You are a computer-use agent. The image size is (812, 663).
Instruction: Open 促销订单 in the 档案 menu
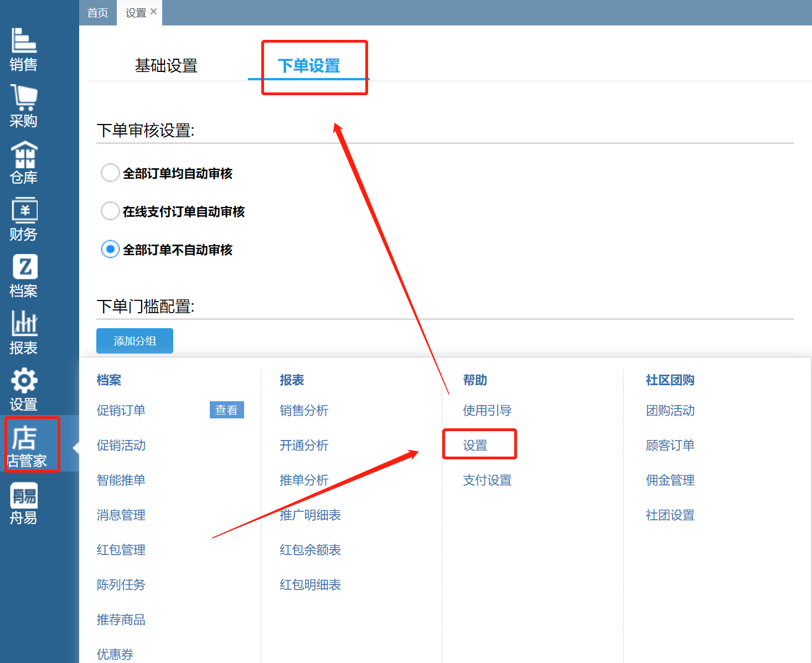coord(121,411)
